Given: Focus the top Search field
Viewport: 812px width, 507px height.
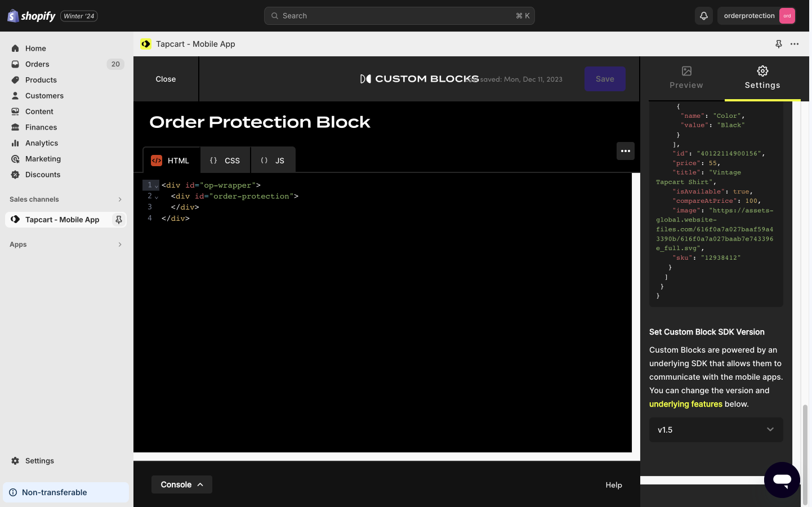Looking at the screenshot, I should pos(399,16).
